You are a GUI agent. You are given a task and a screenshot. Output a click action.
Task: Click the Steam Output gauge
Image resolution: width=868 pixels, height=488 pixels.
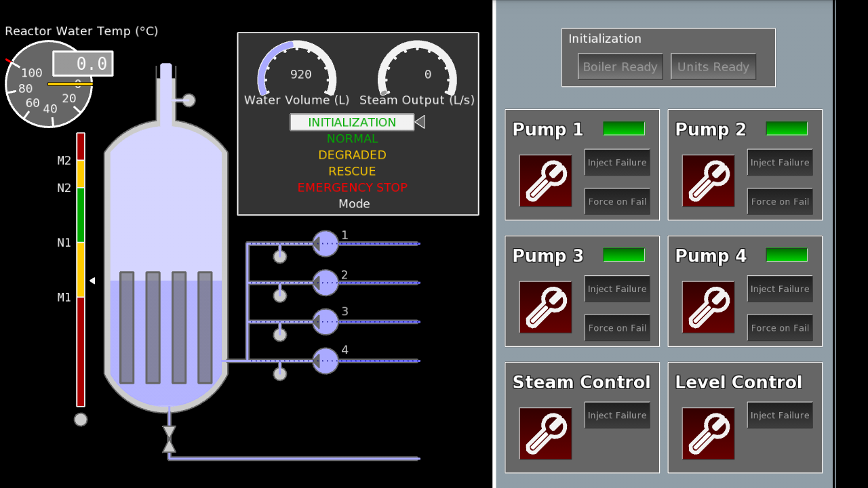click(417, 68)
